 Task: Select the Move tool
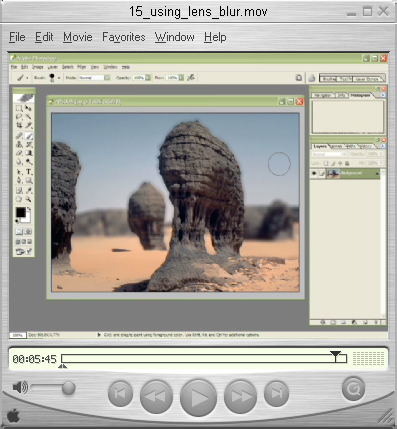tap(29, 108)
